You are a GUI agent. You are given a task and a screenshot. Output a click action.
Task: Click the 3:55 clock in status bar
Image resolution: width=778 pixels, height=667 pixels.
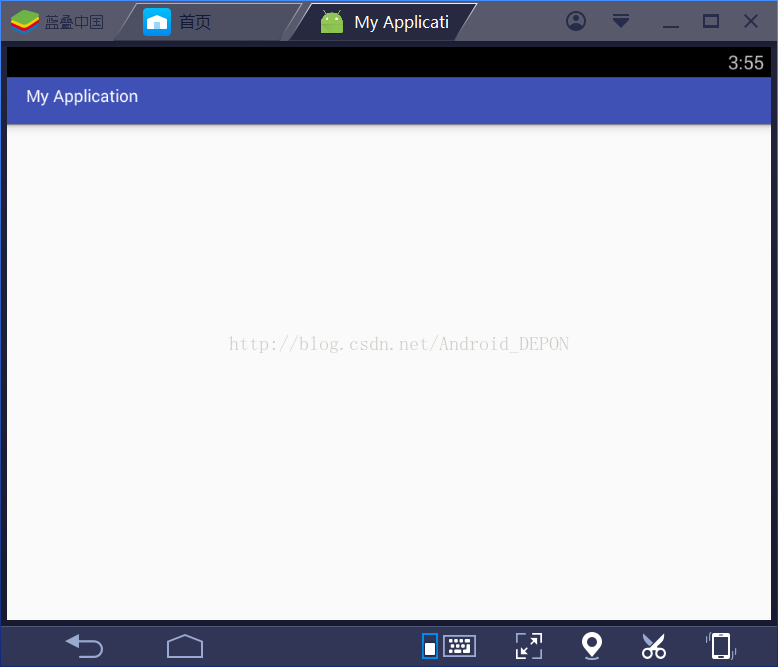pos(745,63)
